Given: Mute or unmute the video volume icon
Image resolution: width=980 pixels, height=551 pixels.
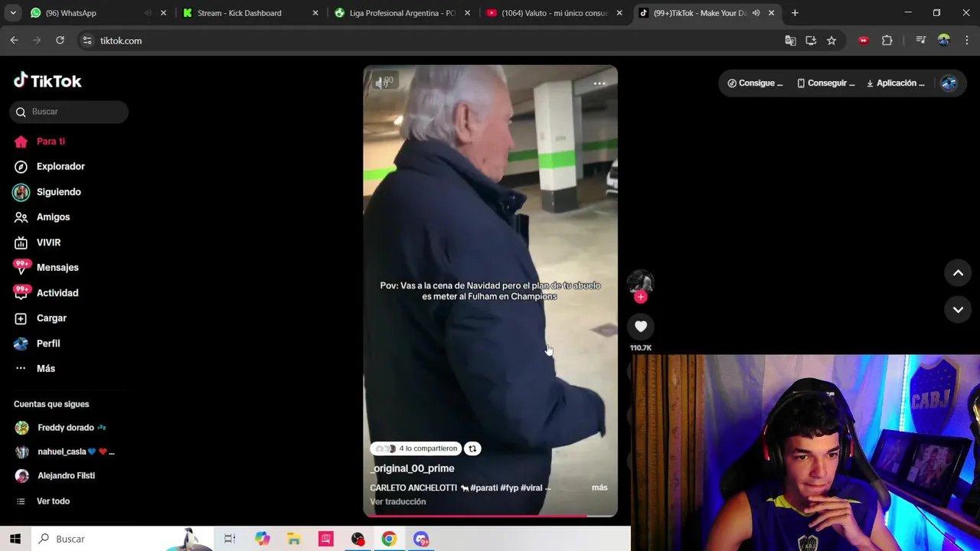Looking at the screenshot, I should click(x=383, y=83).
